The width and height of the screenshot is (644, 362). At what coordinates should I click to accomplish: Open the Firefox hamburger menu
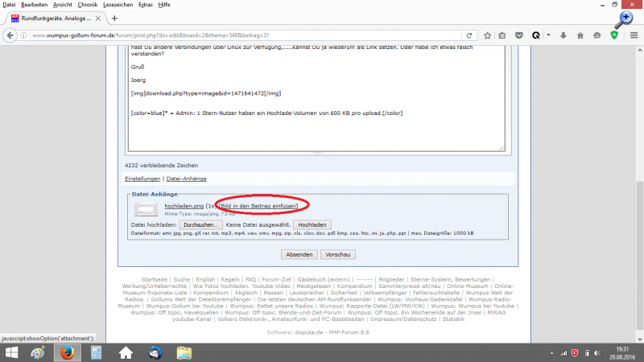click(x=632, y=35)
